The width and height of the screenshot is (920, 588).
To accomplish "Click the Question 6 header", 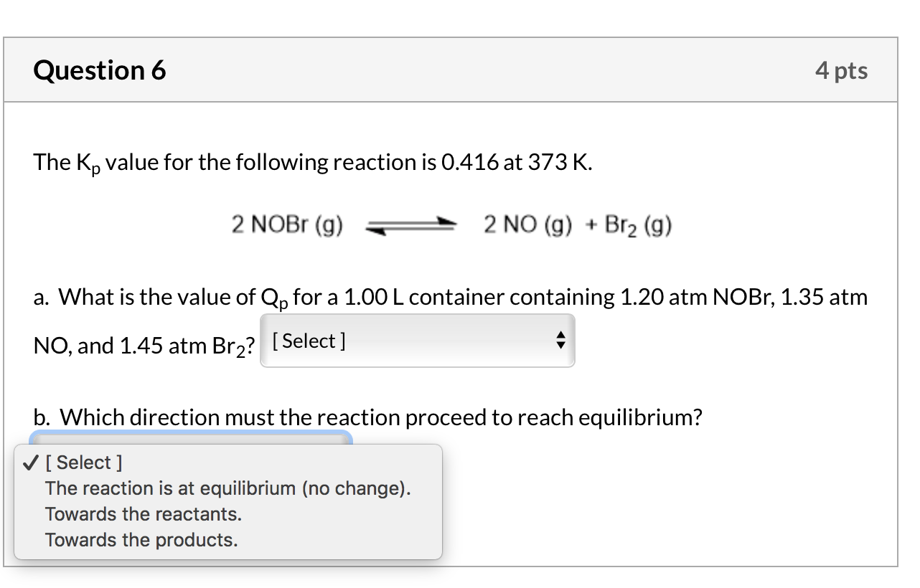I will coord(100,70).
